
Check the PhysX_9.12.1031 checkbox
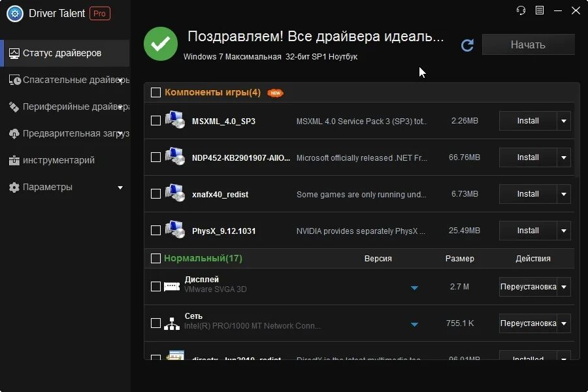(x=155, y=231)
